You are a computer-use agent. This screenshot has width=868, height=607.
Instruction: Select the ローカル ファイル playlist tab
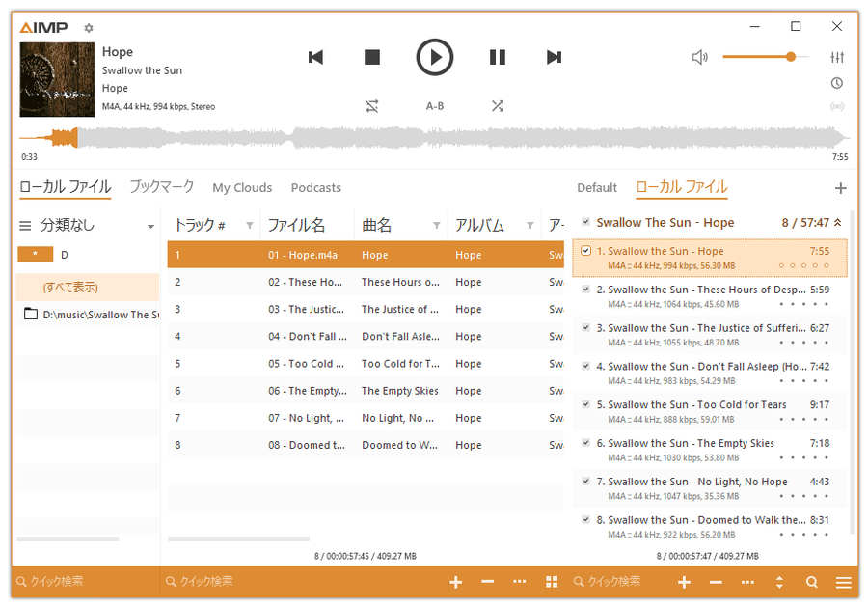point(682,187)
